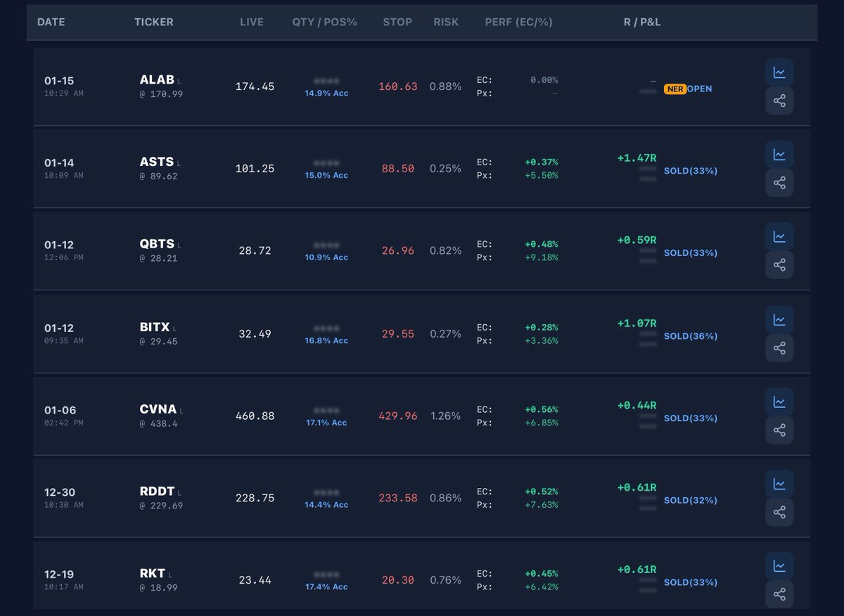Open the chart icon for CVNA row
The image size is (844, 616).
click(779, 402)
